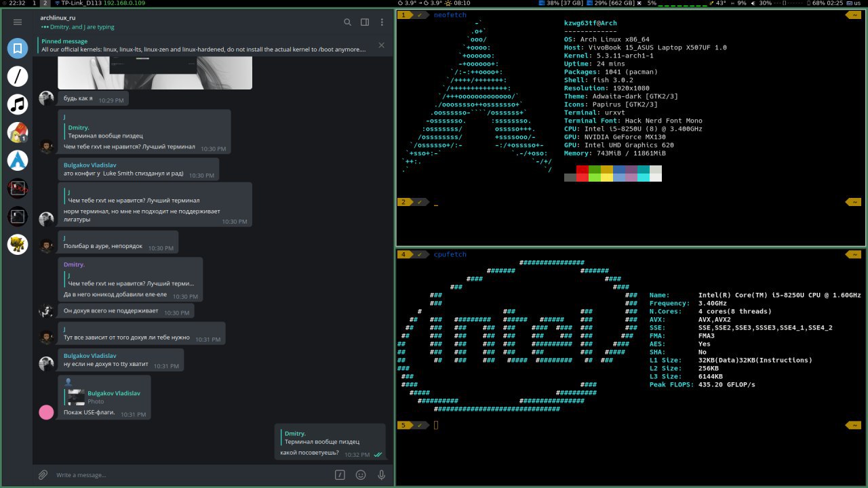This screenshot has height=488, width=868.
Task: Click the 29% [662 GB] disk indicator
Action: 611,3
